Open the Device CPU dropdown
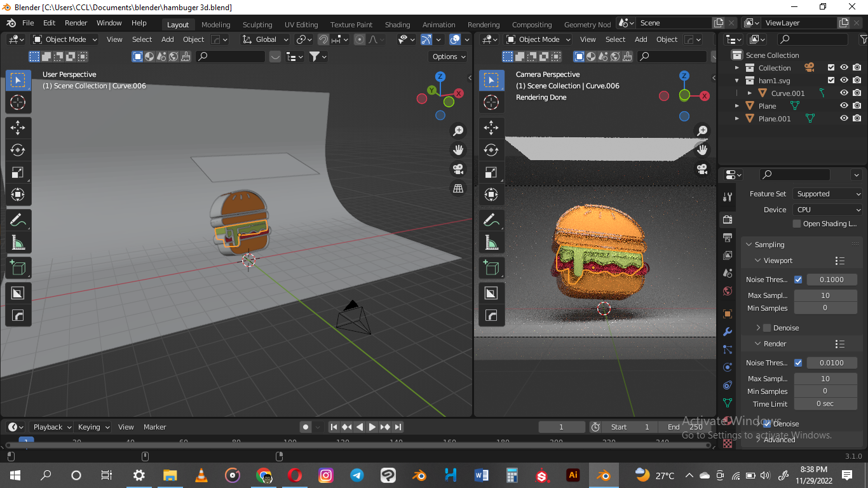The width and height of the screenshot is (868, 488). pyautogui.click(x=828, y=210)
